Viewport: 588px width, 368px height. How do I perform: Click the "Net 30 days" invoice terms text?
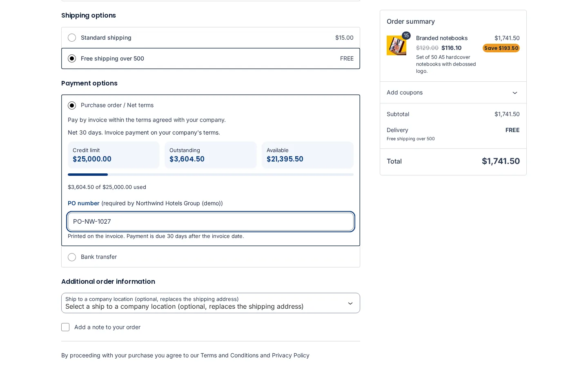(144, 132)
